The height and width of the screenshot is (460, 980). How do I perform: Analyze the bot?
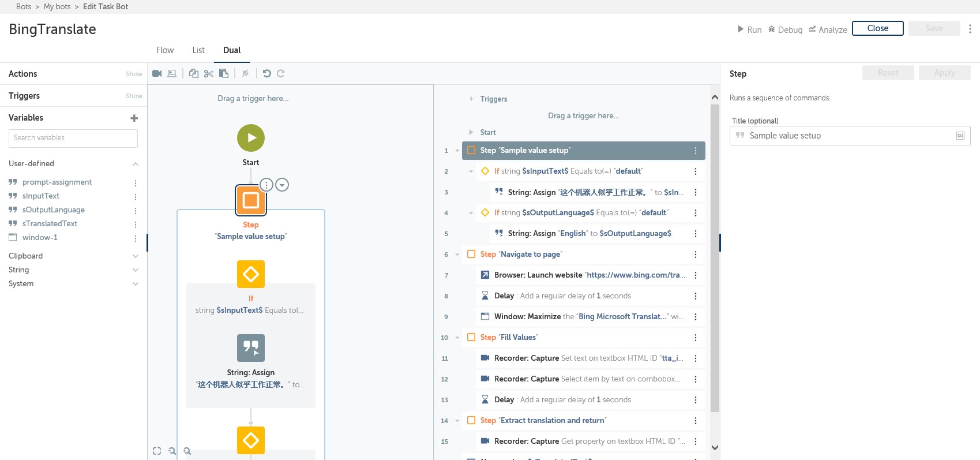point(828,29)
